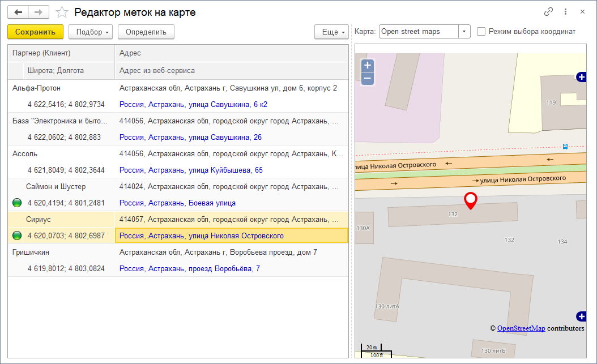Enable Режим выбора координат checkbox
This screenshot has width=597, height=364.
481,32
